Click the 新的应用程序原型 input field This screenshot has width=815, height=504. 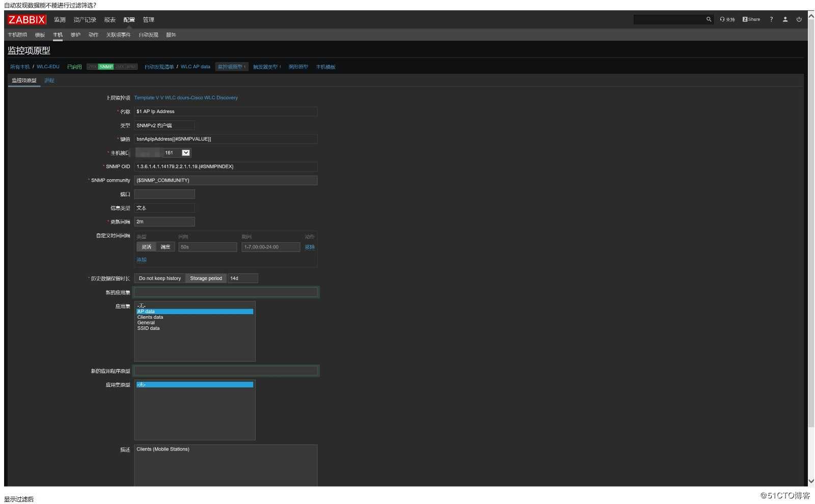pos(226,371)
